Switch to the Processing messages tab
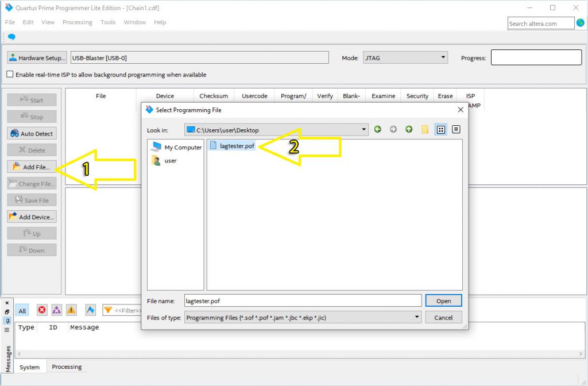588x386 pixels. (x=67, y=367)
